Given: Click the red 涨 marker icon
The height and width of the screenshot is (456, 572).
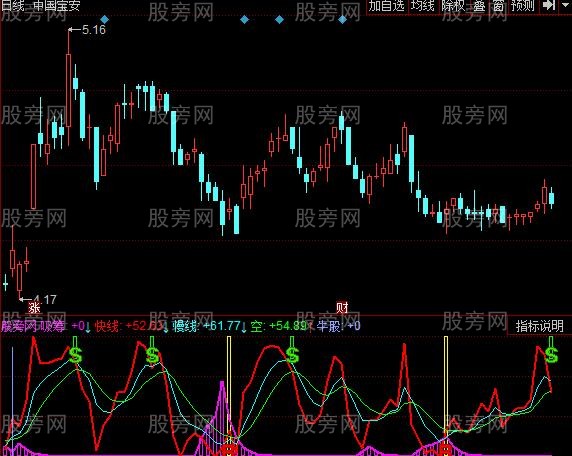Looking at the screenshot, I should pos(34,308).
